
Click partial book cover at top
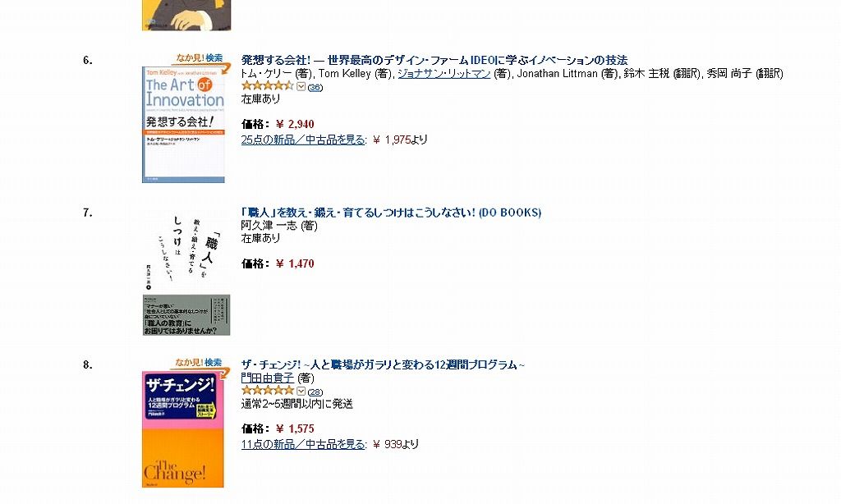186,15
